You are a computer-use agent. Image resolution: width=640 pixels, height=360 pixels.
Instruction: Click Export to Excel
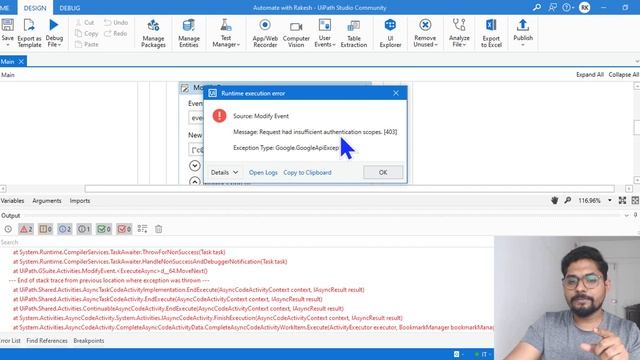[x=491, y=33]
